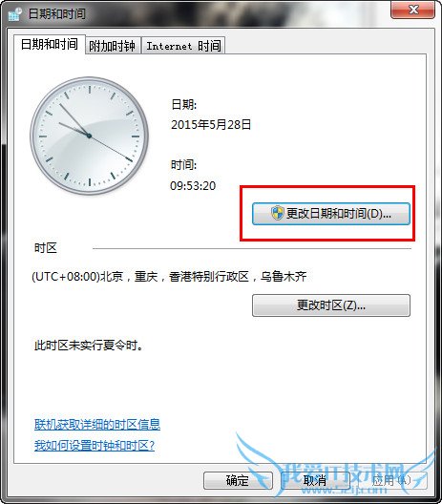Image resolution: width=442 pixels, height=504 pixels.
Task: Click the Date and Time title bar icon
Action: click(x=14, y=14)
